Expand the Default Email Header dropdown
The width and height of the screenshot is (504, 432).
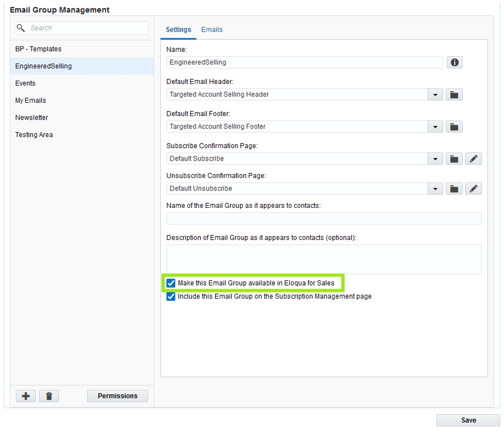tap(435, 94)
